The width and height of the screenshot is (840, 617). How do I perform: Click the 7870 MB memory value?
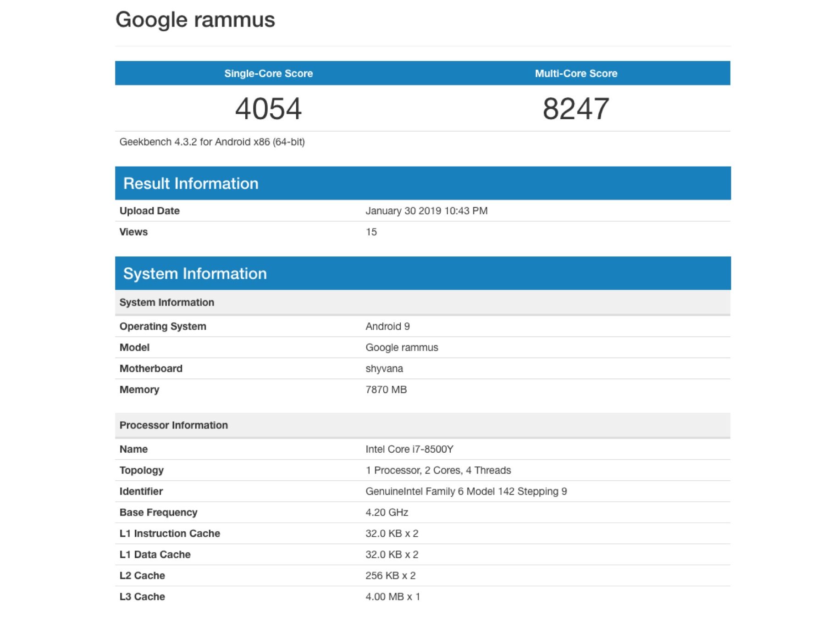pyautogui.click(x=386, y=389)
